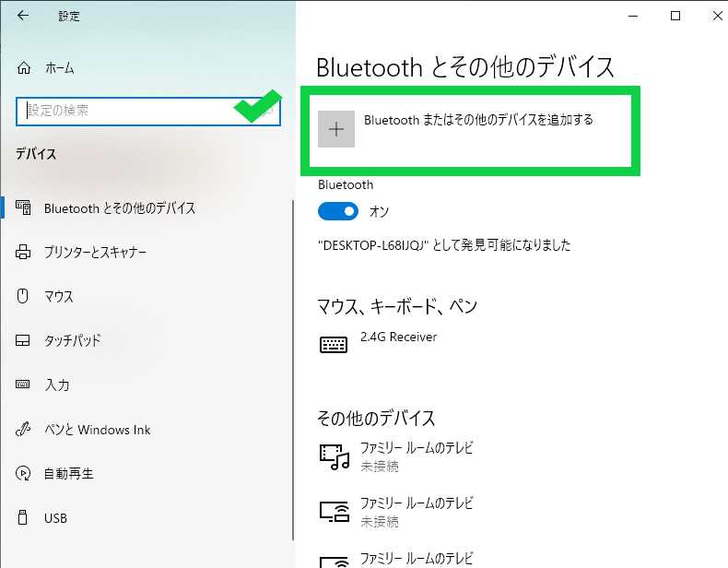Click the plus button to add device
This screenshot has height=568, width=728.
pos(336,129)
